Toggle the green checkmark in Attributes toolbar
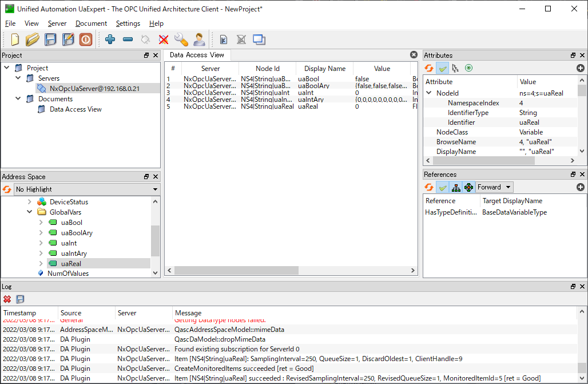The width and height of the screenshot is (588, 384). pos(442,68)
